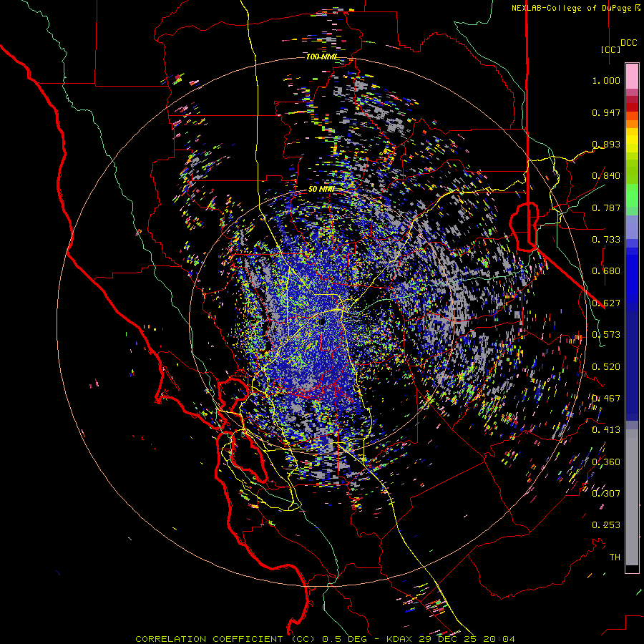644x644 pixels.
Task: Click the 0.413 legend value
Action: coord(606,430)
